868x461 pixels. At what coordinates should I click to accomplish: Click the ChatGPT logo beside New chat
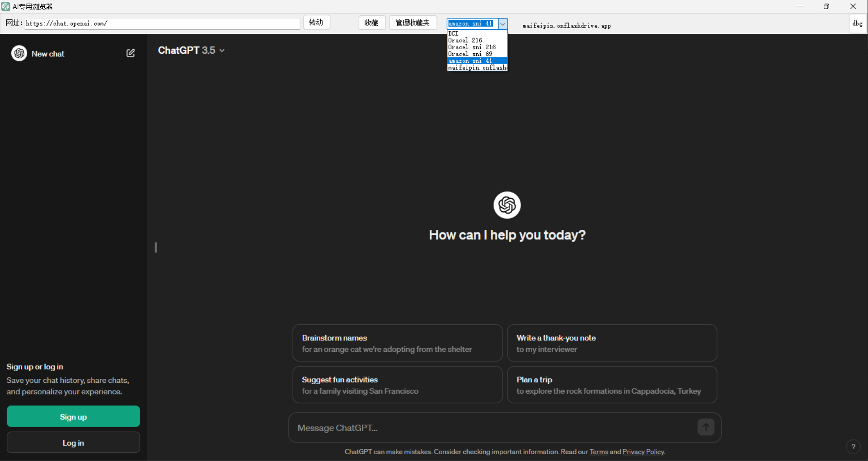19,53
